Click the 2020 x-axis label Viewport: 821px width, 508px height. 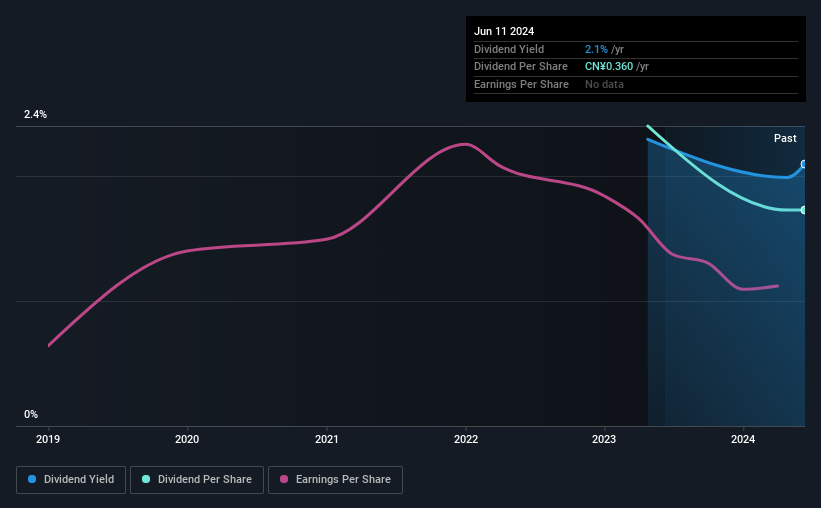click(x=187, y=439)
